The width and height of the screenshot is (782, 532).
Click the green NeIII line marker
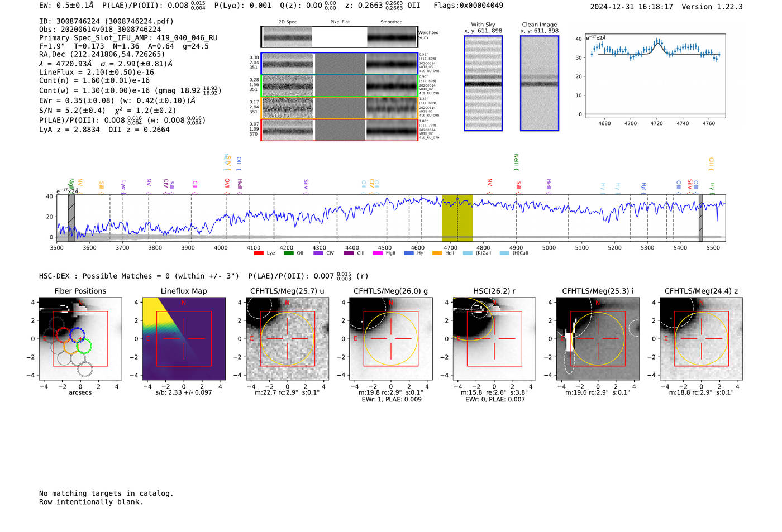pyautogui.click(x=516, y=161)
